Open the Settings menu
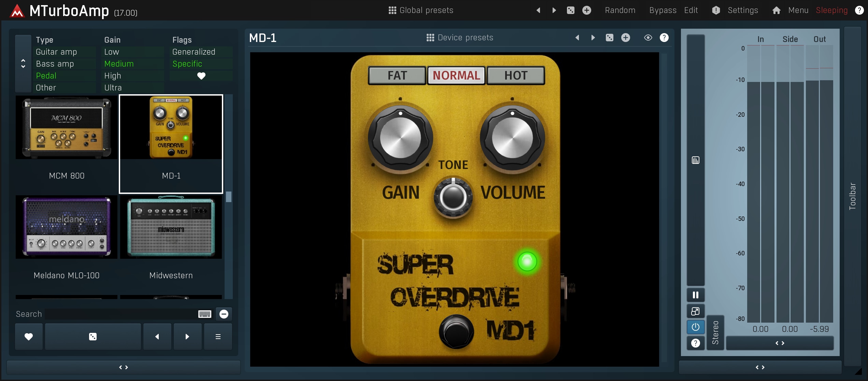 coord(742,10)
